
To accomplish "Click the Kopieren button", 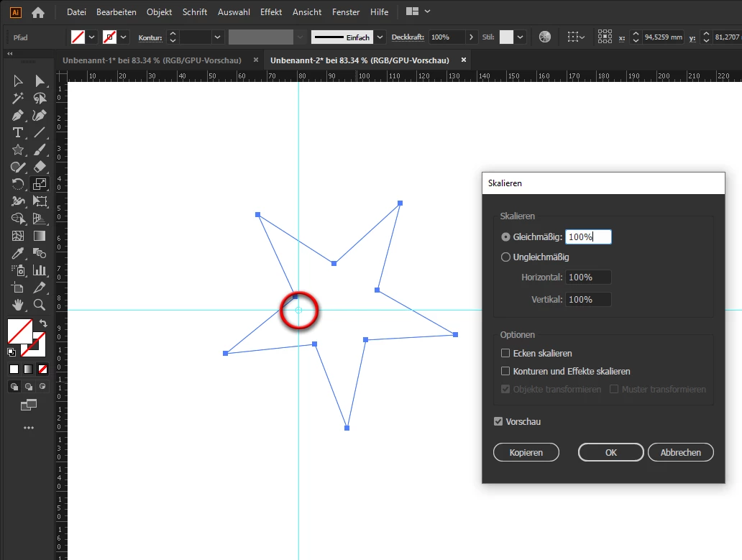I will [x=526, y=452].
